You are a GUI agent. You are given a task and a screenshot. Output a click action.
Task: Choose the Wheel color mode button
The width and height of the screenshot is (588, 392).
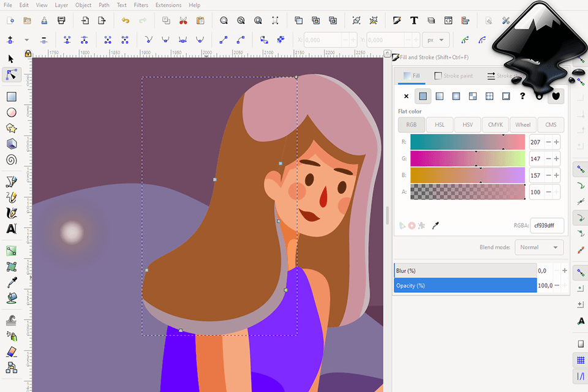[522, 125]
